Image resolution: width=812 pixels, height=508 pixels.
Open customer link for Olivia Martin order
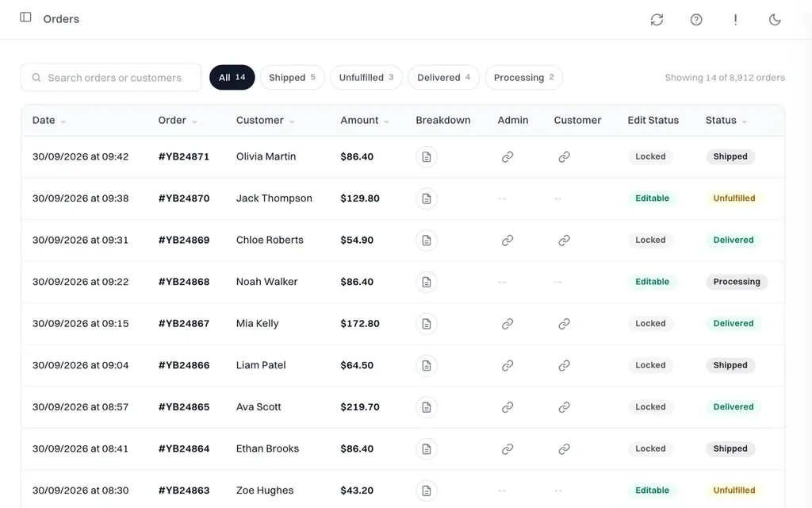click(x=564, y=156)
